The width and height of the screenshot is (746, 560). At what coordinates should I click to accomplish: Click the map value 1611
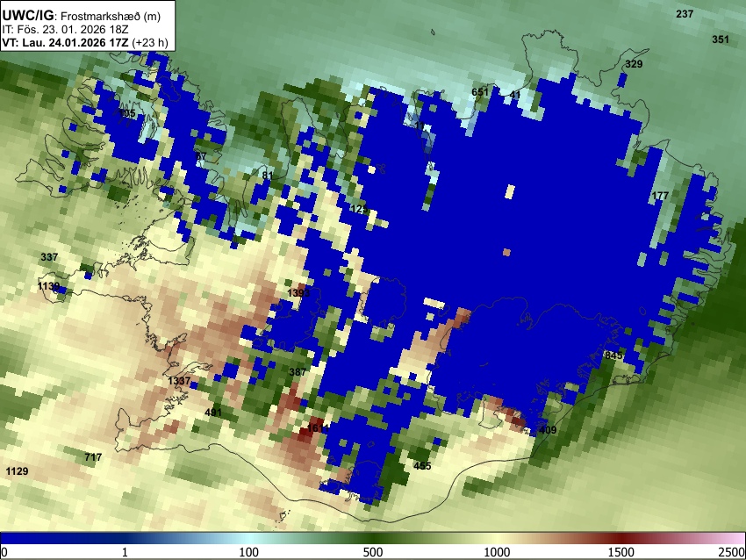click(x=318, y=428)
